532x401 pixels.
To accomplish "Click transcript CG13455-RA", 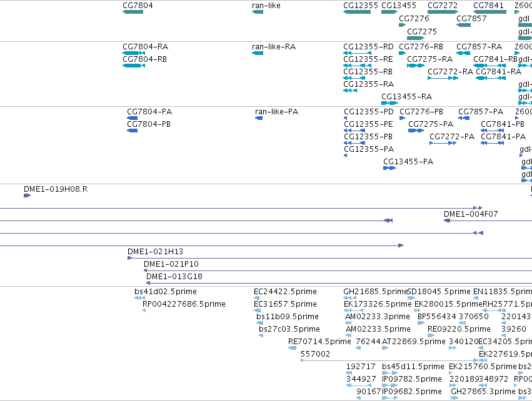I will pos(389,103).
